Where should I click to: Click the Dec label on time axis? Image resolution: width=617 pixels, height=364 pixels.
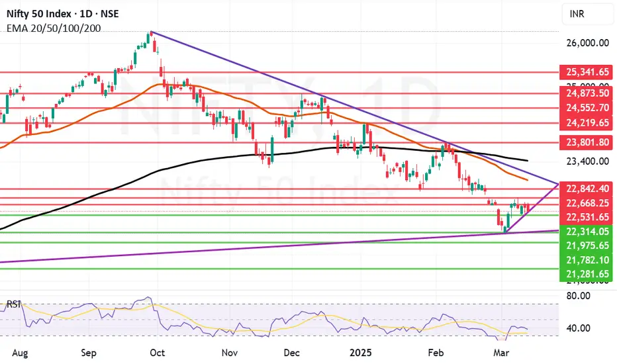coord(291,353)
